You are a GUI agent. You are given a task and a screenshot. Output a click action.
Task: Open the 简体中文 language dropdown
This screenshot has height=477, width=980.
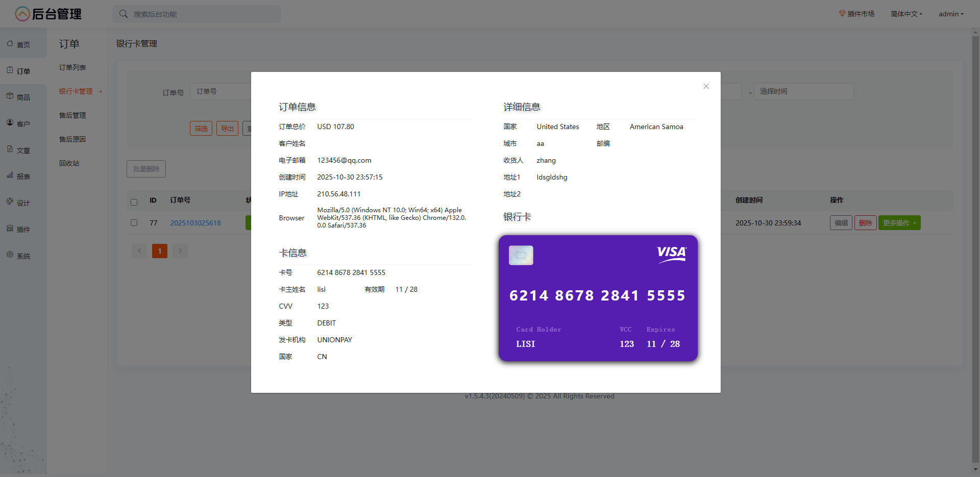(x=906, y=14)
